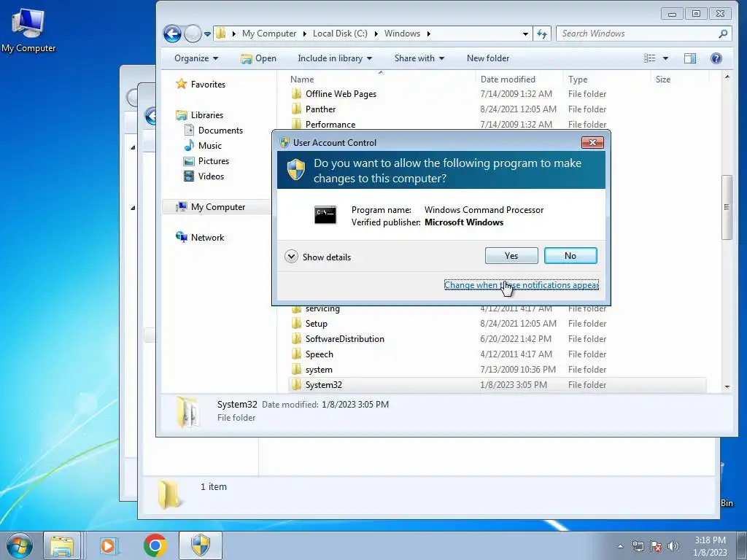Select the Setup folder icon
The height and width of the screenshot is (560, 747).
pyautogui.click(x=296, y=323)
